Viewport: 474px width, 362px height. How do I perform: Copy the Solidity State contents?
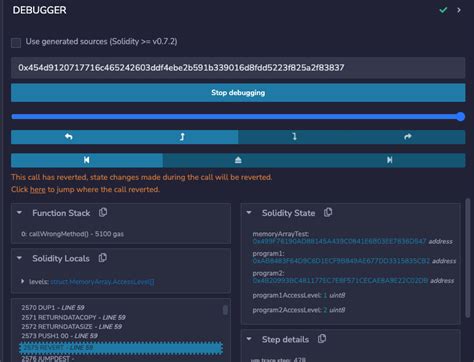coord(328,212)
